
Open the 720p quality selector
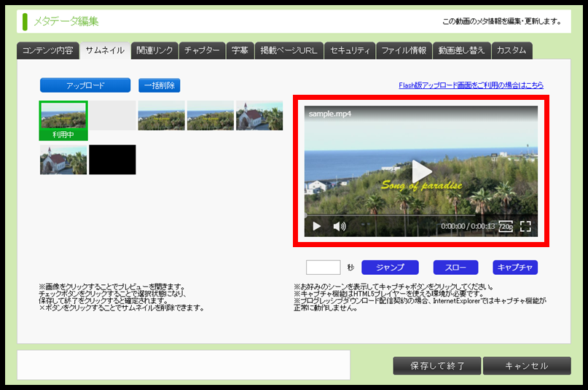click(506, 226)
